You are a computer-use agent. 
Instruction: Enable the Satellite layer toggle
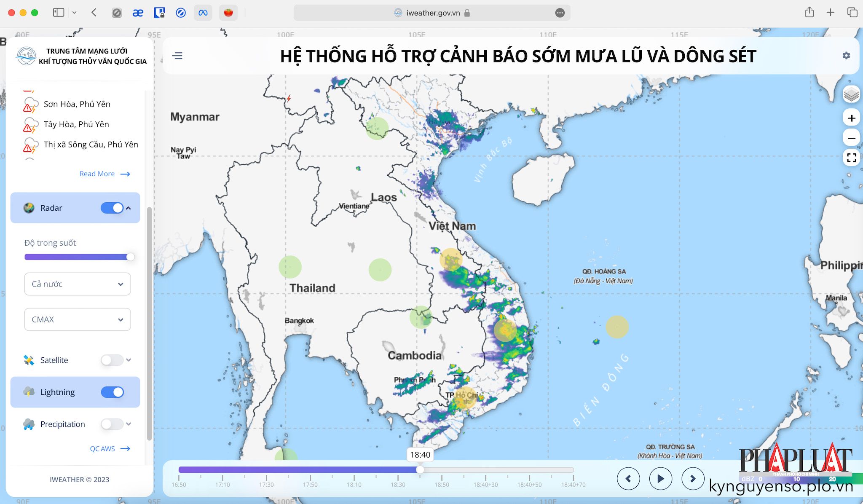click(x=112, y=360)
